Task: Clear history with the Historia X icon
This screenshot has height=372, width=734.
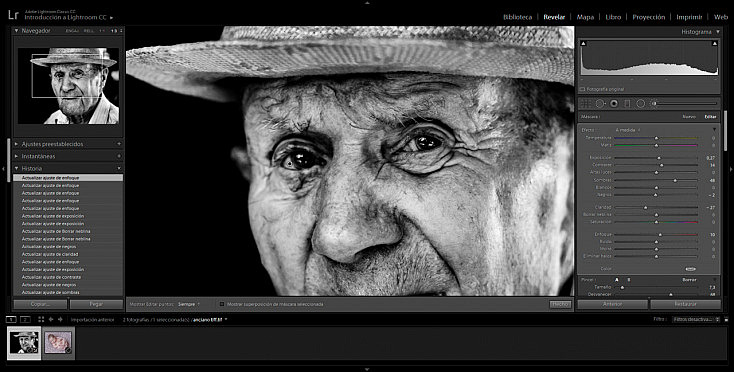Action: tap(119, 168)
